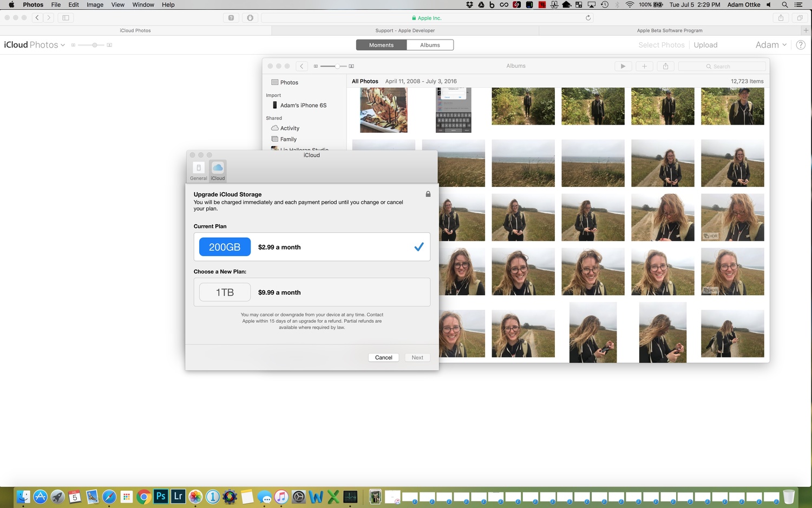Select the 200GB current plan
Screen dimensions: 812x508
click(x=312, y=247)
